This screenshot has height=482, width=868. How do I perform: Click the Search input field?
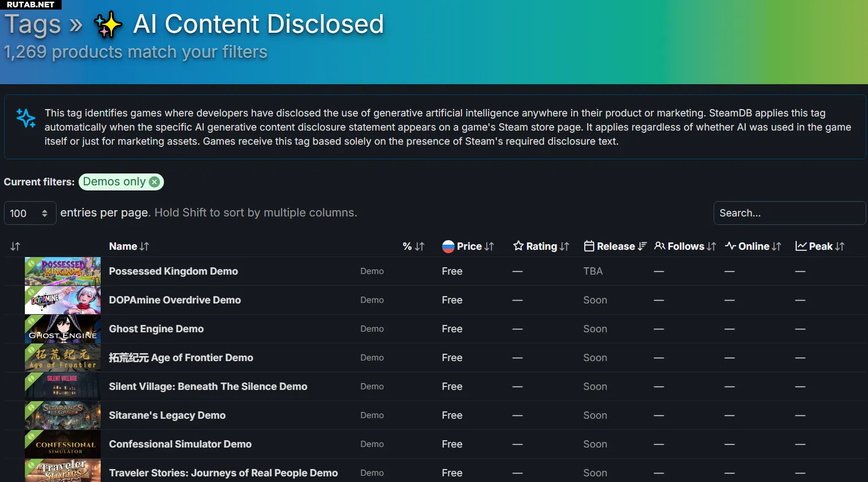[789, 213]
